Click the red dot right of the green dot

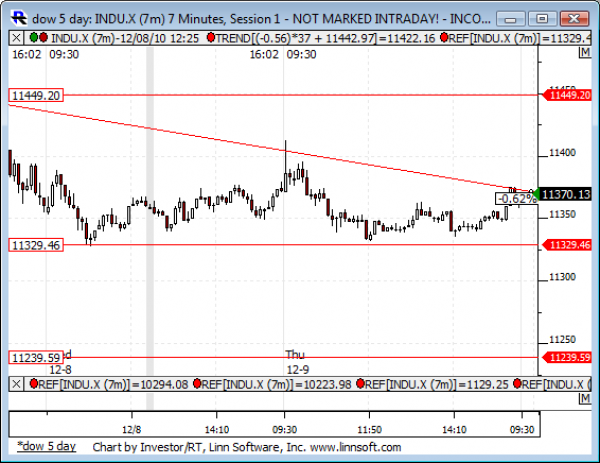[43, 37]
